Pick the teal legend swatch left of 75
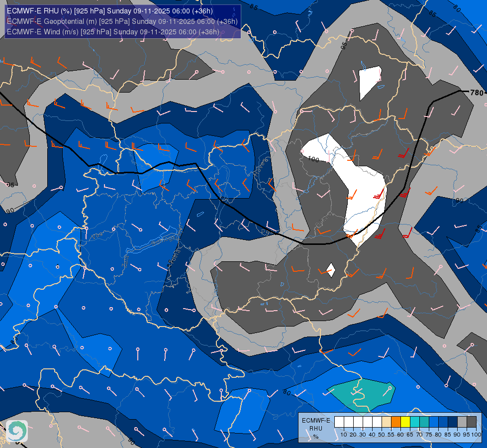Image resolution: width=487 pixels, height=448 pixels. pos(424,422)
